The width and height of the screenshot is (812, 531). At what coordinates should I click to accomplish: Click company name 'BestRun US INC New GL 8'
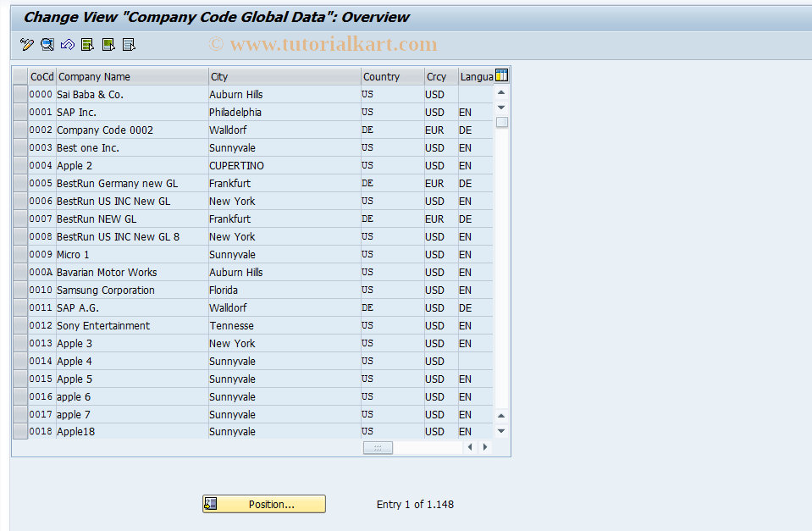tap(118, 237)
